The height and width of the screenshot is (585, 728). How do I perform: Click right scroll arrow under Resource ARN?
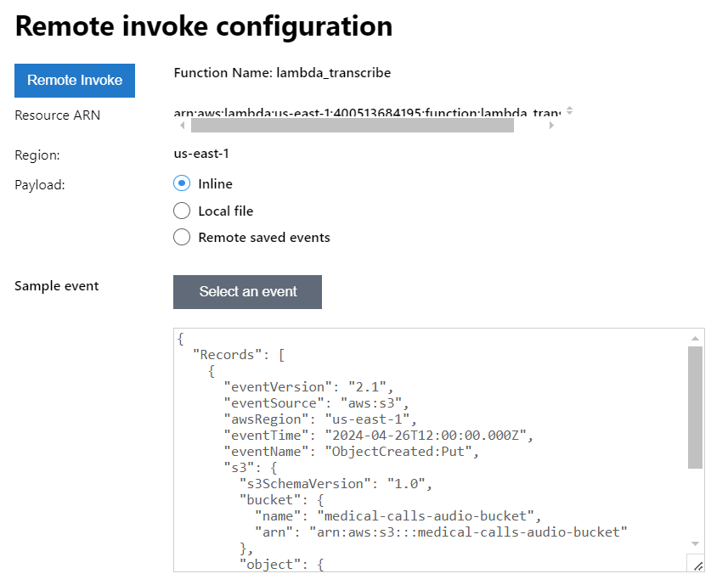pyautogui.click(x=551, y=126)
